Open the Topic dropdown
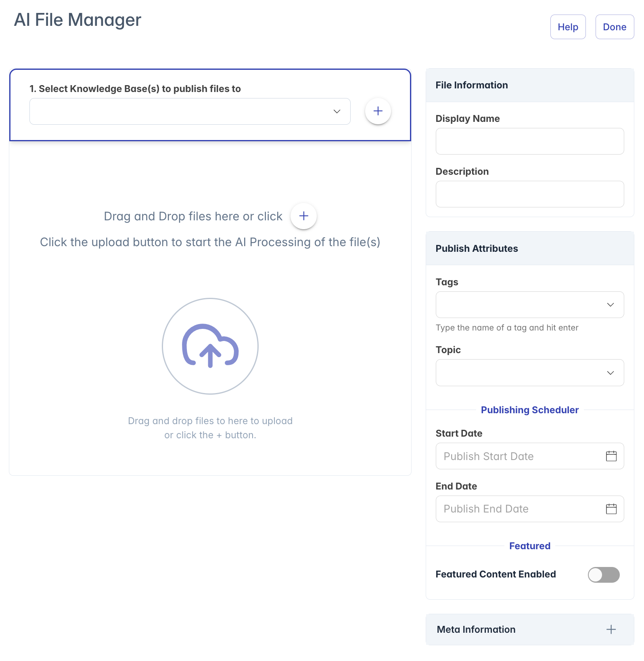Image resolution: width=644 pixels, height=661 pixels. (x=530, y=372)
